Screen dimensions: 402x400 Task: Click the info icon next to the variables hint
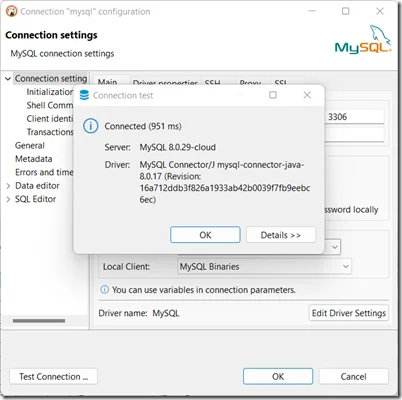[x=105, y=290]
